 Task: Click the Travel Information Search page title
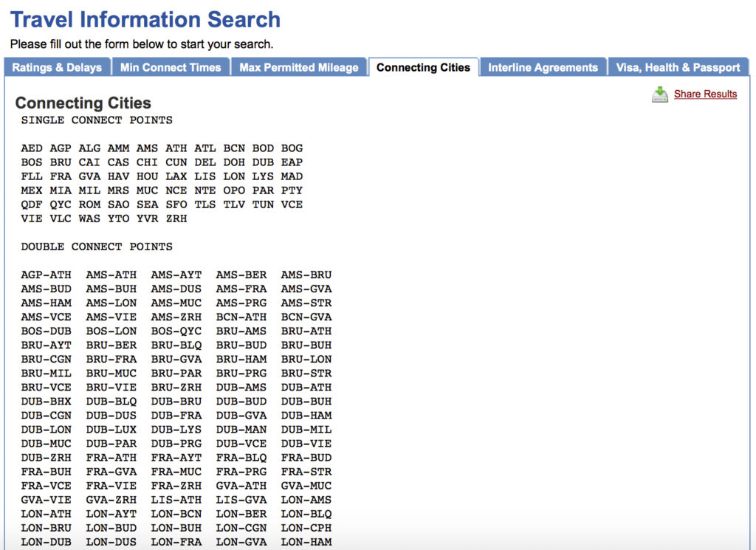pyautogui.click(x=145, y=19)
